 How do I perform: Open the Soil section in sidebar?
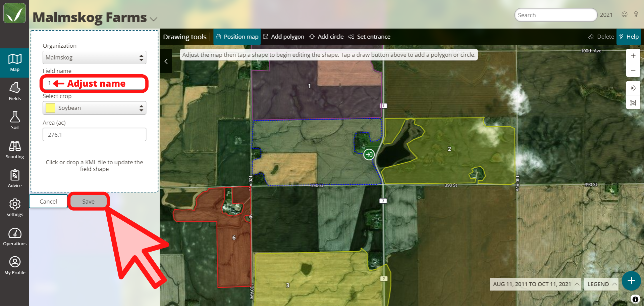pos(14,121)
